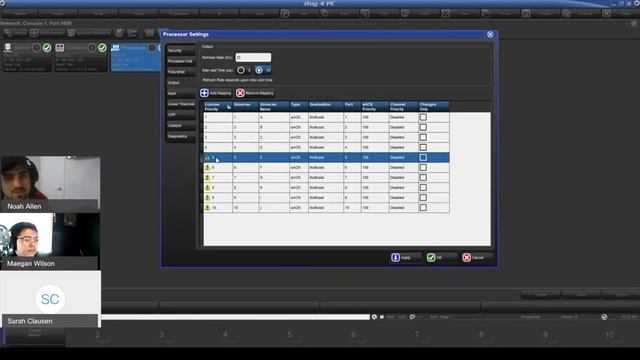The image size is (640, 360).
Task: Click the sACN Priority column header
Action: pyautogui.click(x=374, y=107)
